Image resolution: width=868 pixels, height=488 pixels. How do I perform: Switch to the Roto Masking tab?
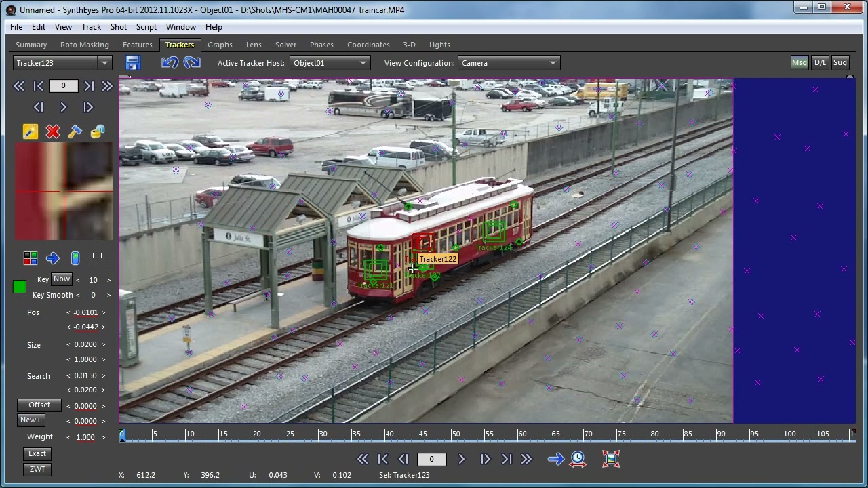pyautogui.click(x=85, y=45)
